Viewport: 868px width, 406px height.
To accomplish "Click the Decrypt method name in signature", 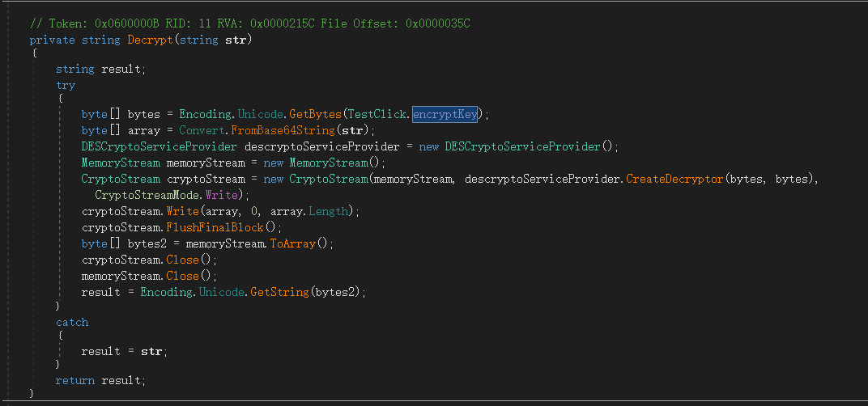I will [147, 40].
